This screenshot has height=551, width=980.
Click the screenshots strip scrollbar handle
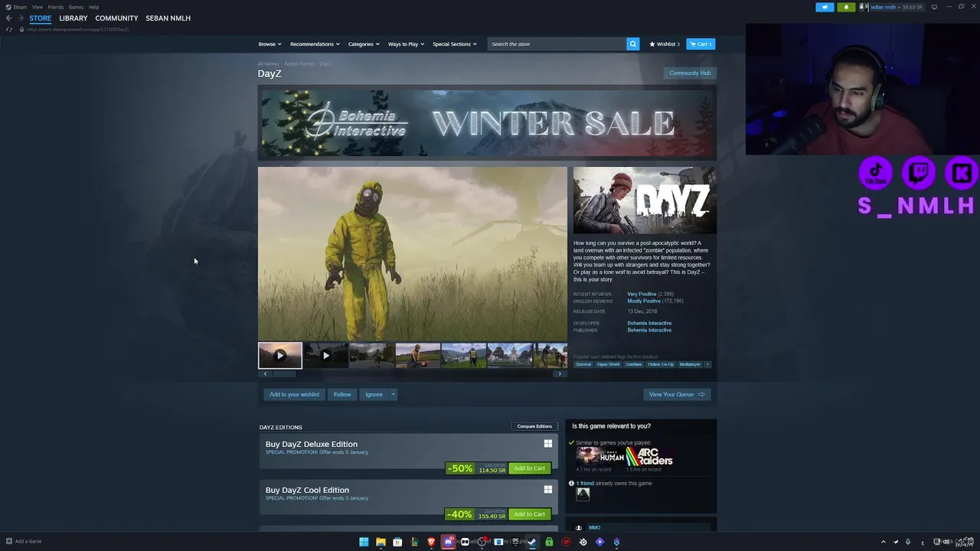pyautogui.click(x=284, y=373)
